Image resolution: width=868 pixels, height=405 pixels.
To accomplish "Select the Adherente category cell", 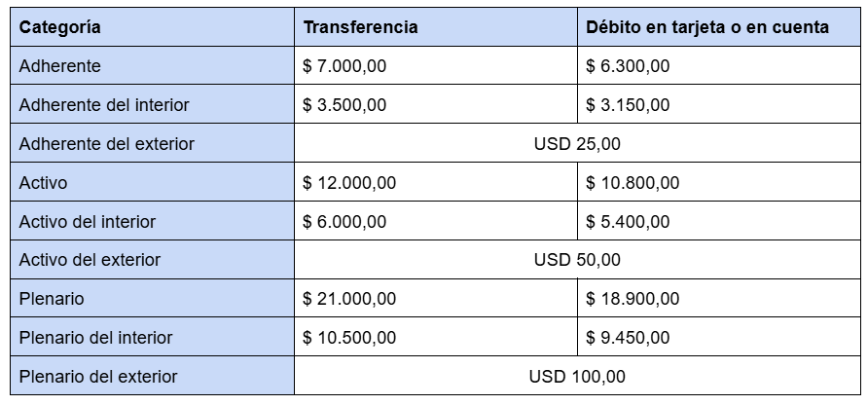I will 59,66.
